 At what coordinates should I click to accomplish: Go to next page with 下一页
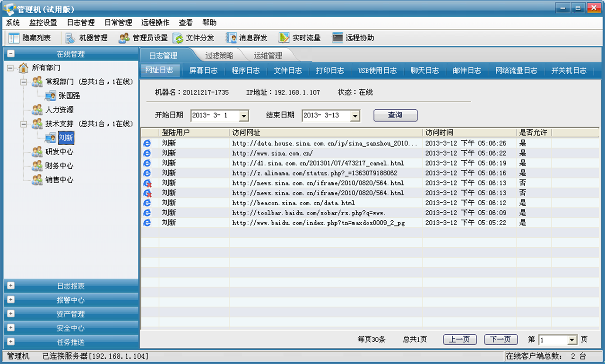point(501,339)
